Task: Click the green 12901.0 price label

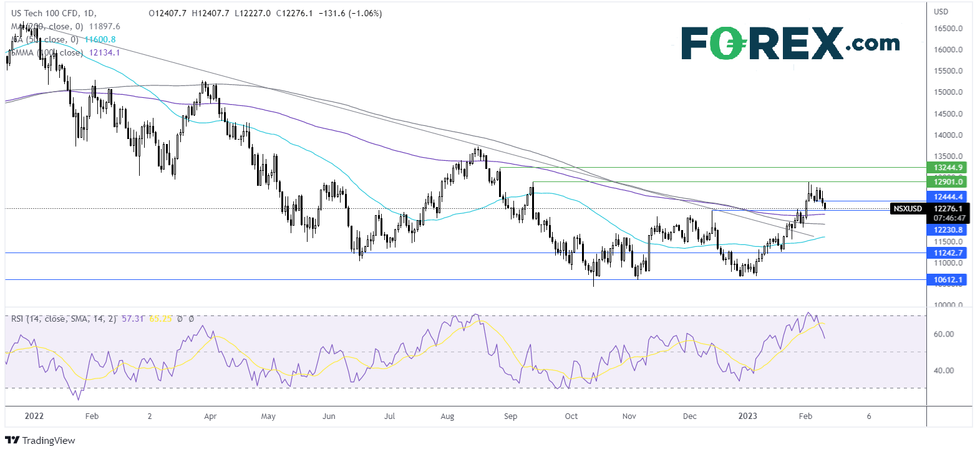Action: pyautogui.click(x=948, y=181)
